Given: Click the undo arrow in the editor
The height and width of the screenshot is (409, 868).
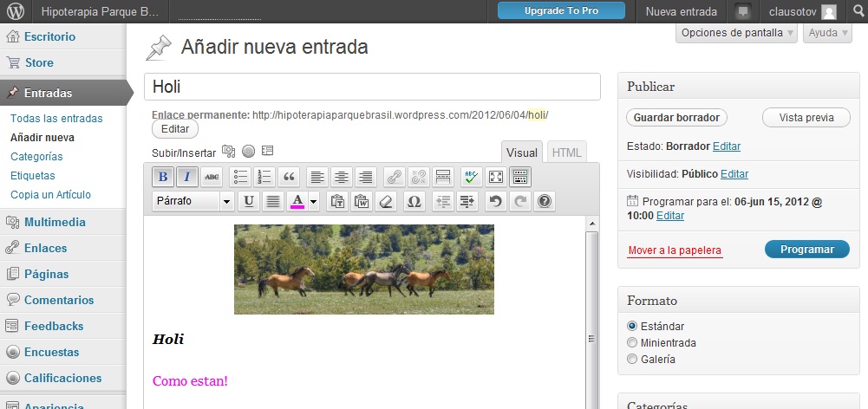Looking at the screenshot, I should [x=494, y=201].
